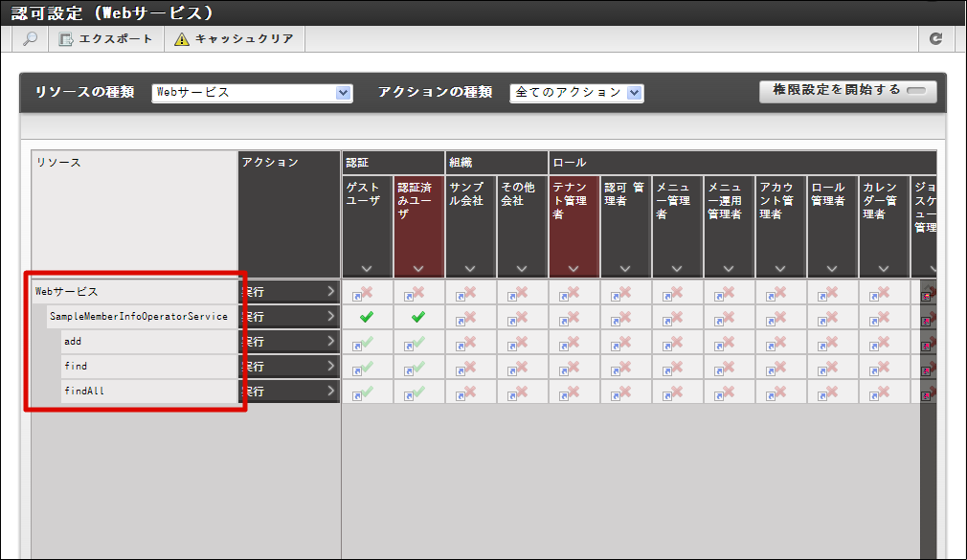This screenshot has width=967, height=560.
Task: Toggle the サンプル会社 permission on the find row
Action: coord(470,366)
